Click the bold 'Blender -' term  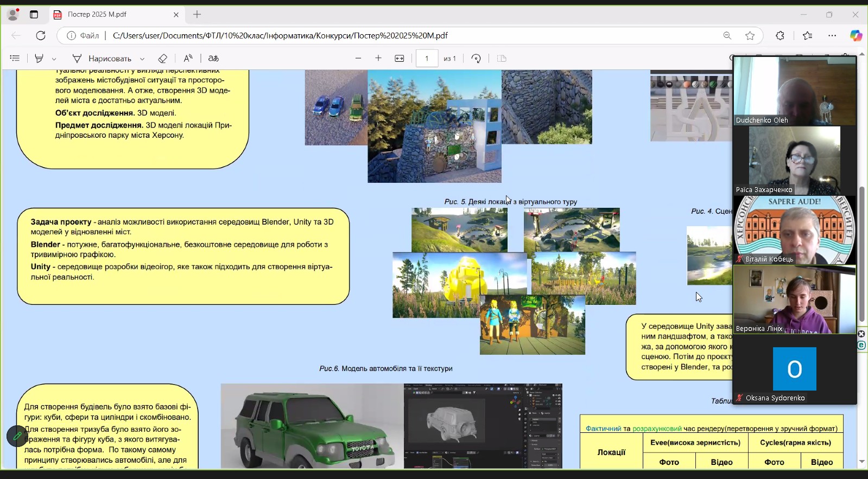pos(48,245)
